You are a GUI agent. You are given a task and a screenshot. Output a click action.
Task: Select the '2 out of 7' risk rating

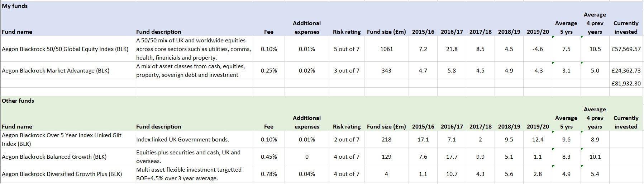click(x=347, y=139)
